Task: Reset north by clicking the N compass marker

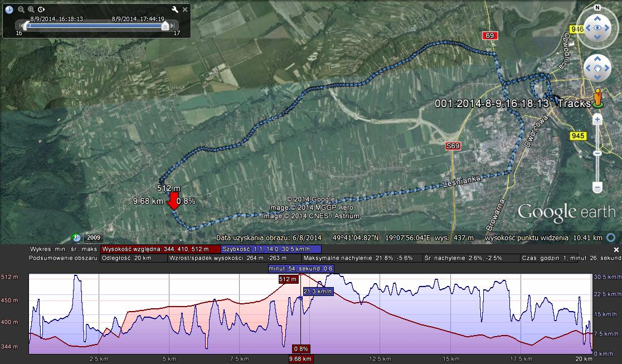Action: (597, 8)
